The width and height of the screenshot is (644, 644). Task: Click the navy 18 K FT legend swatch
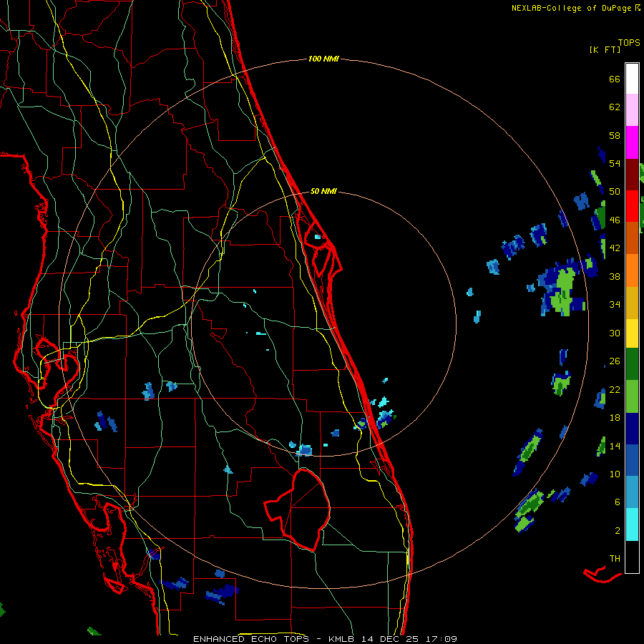point(632,429)
